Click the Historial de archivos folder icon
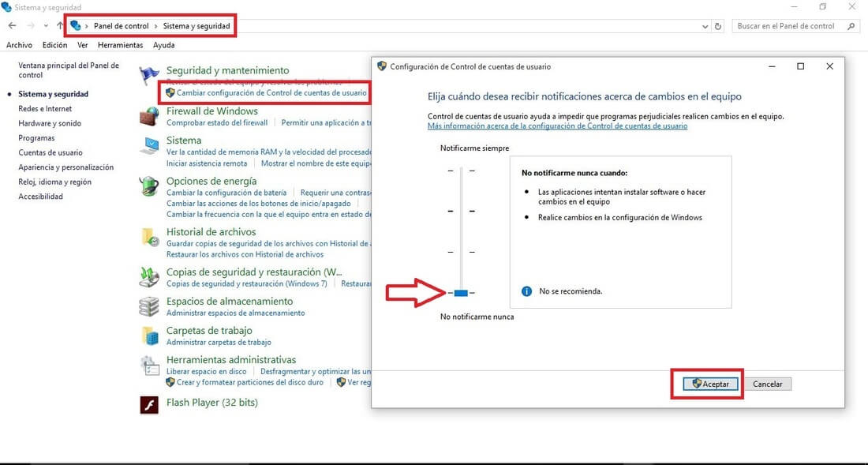The width and height of the screenshot is (868, 465). click(149, 237)
